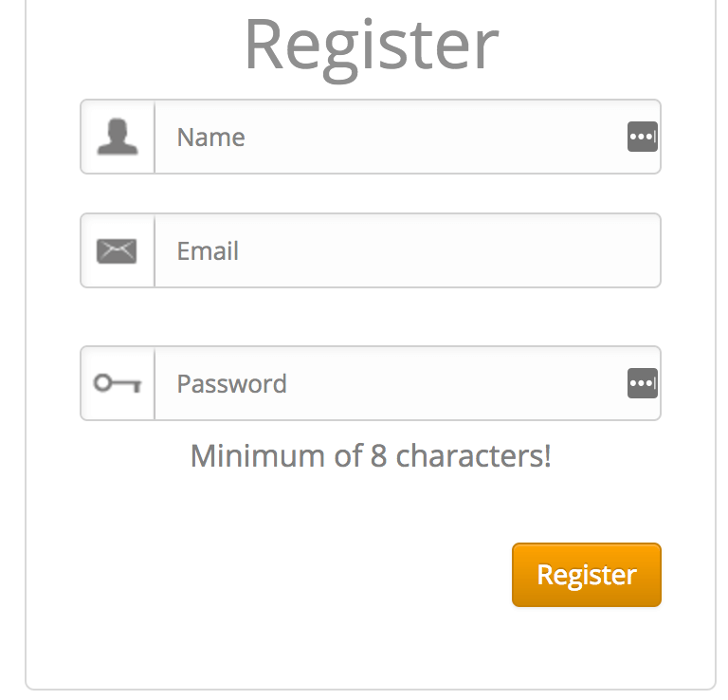Viewport: 728px width, 700px height.
Task: Click the word 'characters!' in the password hint
Action: coord(473,456)
